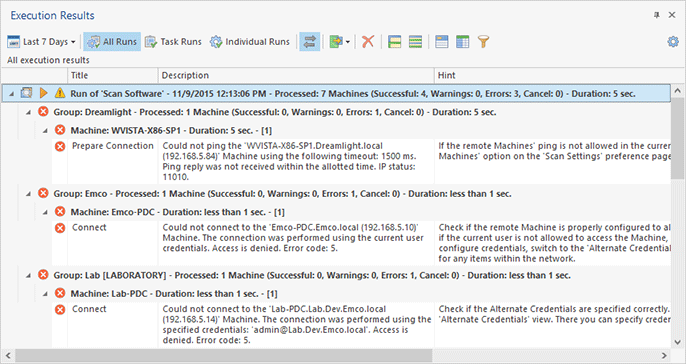
Task: Click the 'Could not connect to Lab-PDC.Lab.Dev.Emco.local' description
Action: pos(297,325)
